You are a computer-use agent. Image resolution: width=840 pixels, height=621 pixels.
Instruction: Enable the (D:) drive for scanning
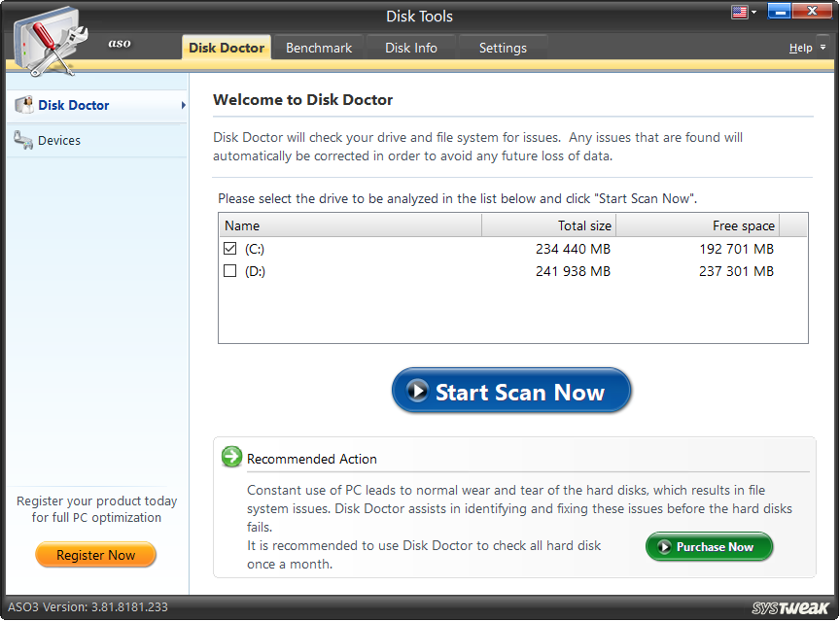point(229,271)
